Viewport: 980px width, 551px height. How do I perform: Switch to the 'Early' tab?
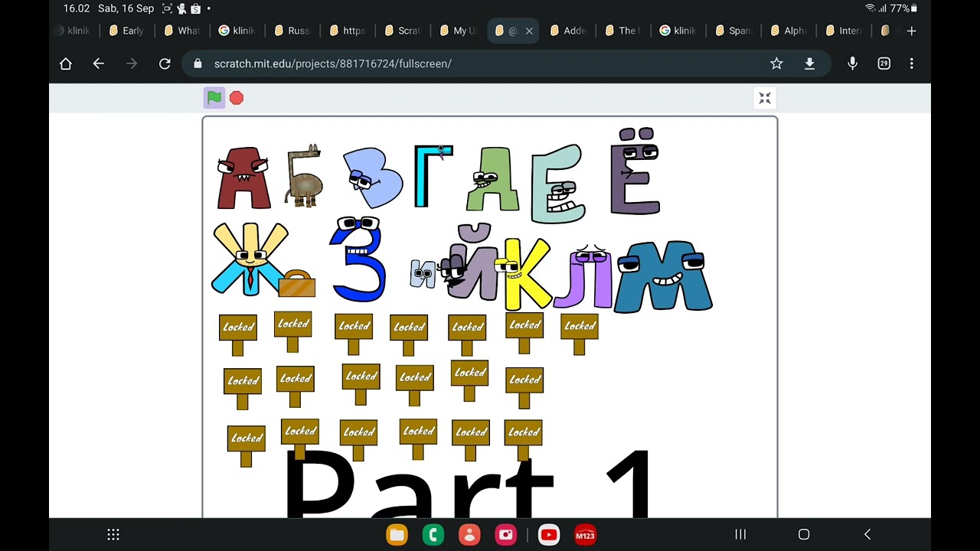(x=126, y=31)
